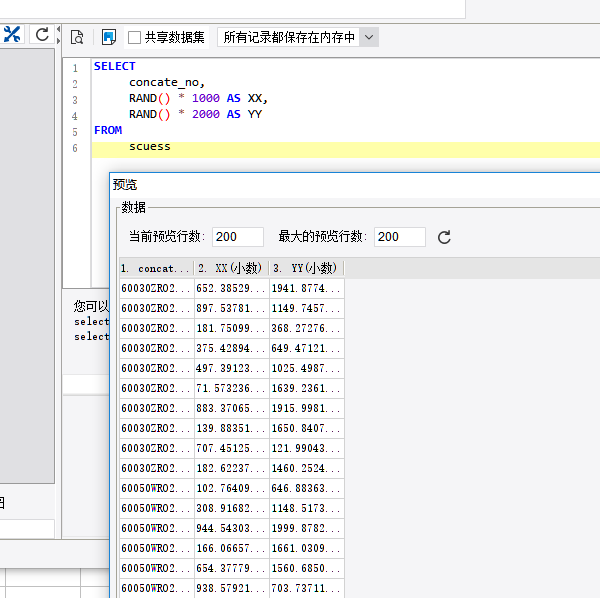Click the 当前预览行数 input field

pos(238,237)
